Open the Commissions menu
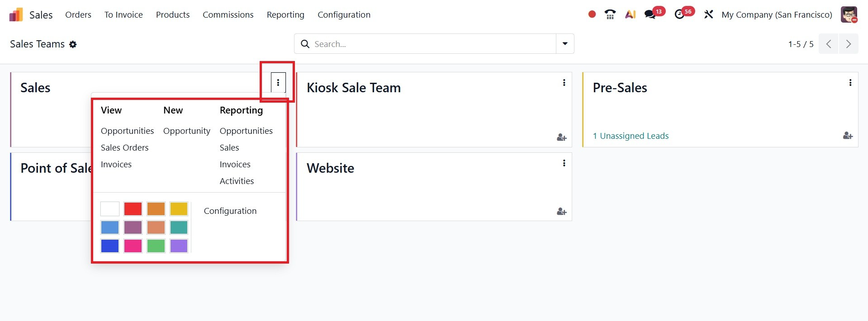The width and height of the screenshot is (868, 321). point(228,14)
